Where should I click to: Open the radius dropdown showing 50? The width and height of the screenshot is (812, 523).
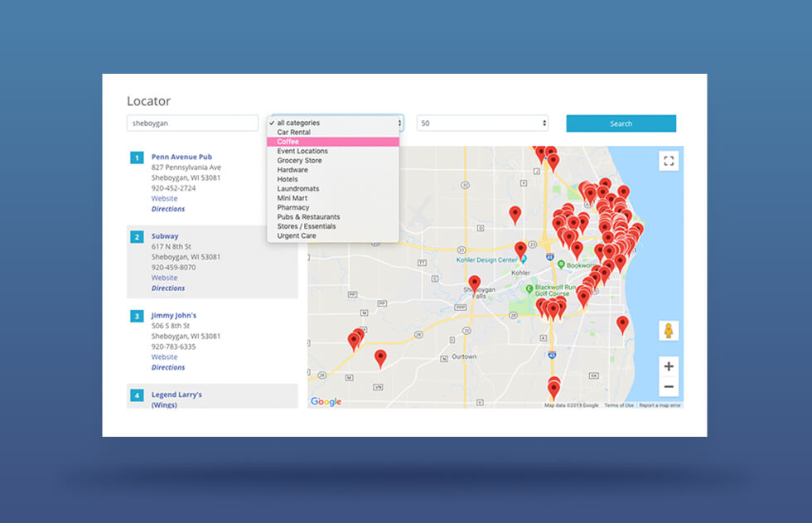point(482,123)
